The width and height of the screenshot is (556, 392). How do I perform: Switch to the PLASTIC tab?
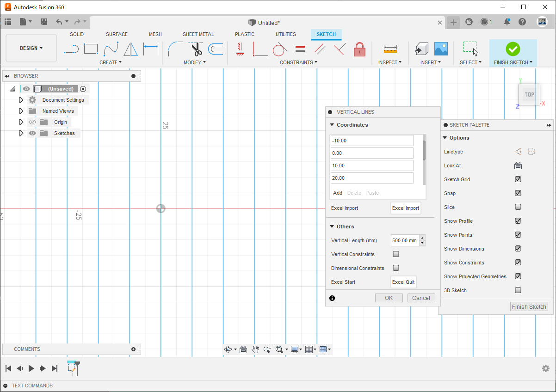point(245,34)
